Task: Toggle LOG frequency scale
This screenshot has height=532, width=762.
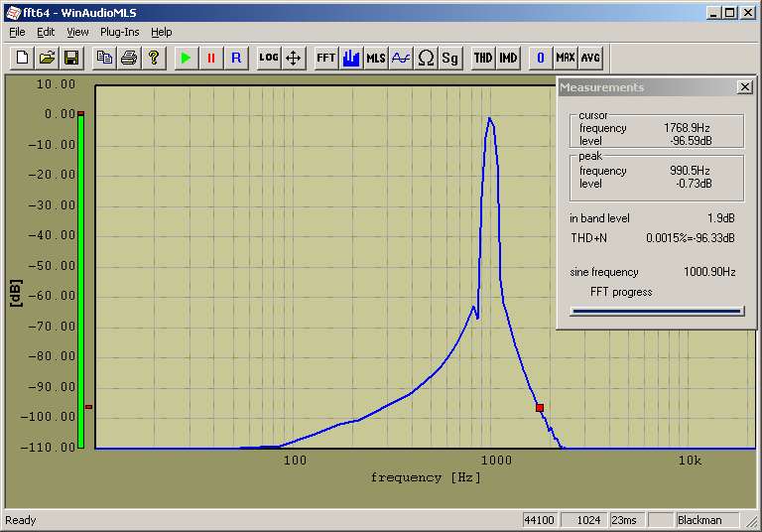Action: pyautogui.click(x=269, y=58)
